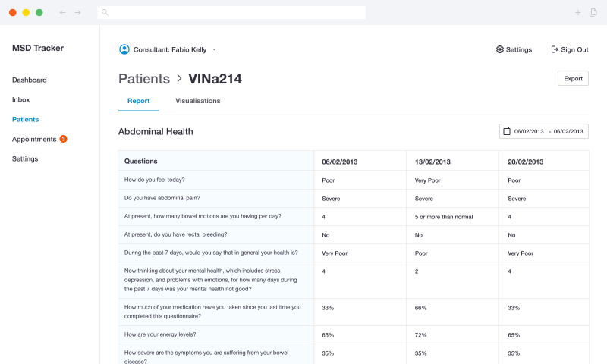This screenshot has width=607, height=364.
Task: Go to Dashboard in the sidebar
Action: coord(30,80)
